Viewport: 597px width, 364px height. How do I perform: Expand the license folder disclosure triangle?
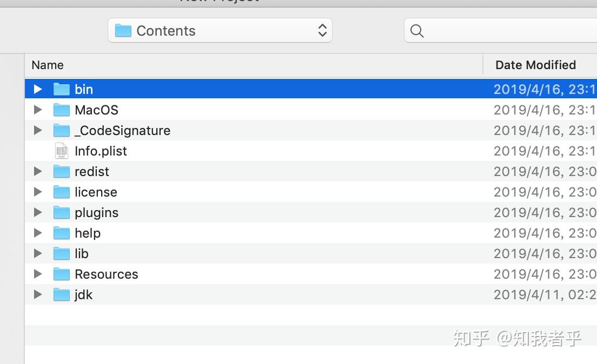coord(37,192)
